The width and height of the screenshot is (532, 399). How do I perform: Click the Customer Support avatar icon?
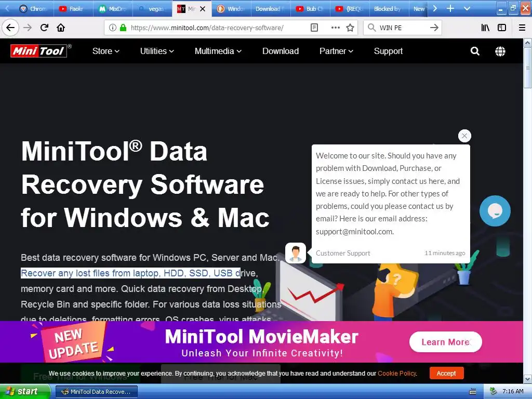(295, 253)
